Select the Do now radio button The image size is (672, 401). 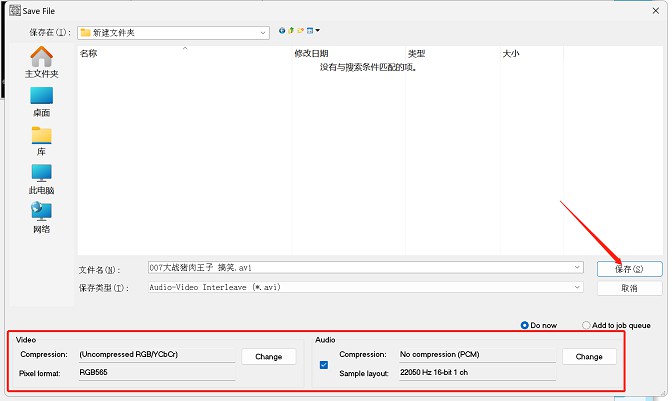[525, 325]
